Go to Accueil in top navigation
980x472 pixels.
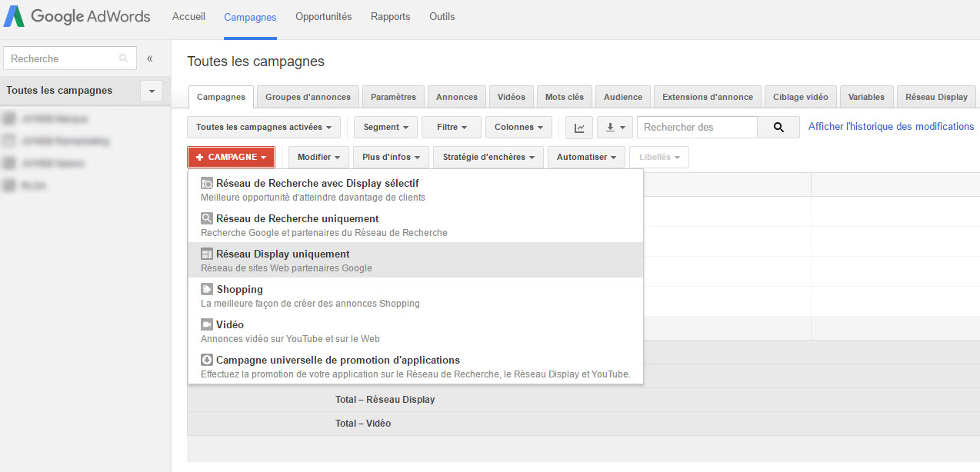(x=188, y=17)
